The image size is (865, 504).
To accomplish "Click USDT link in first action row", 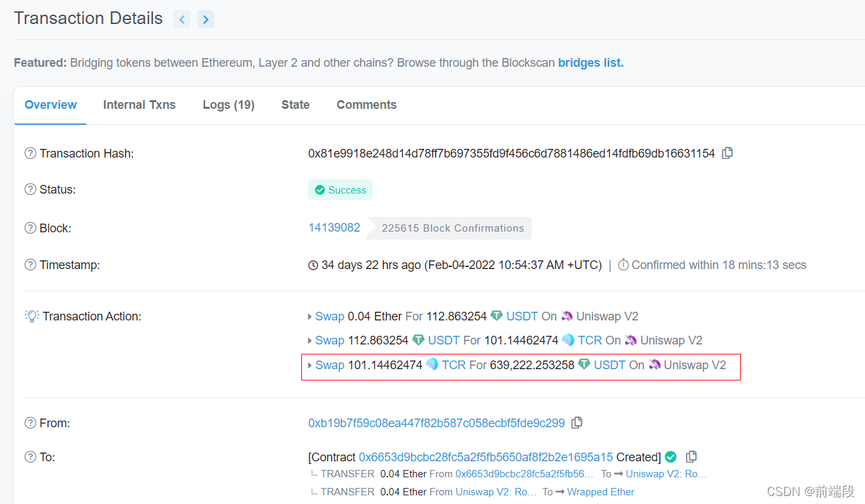I will tap(522, 316).
